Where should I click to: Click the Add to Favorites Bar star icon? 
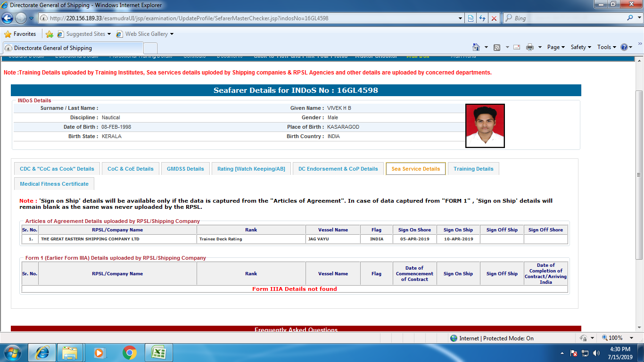(x=50, y=34)
